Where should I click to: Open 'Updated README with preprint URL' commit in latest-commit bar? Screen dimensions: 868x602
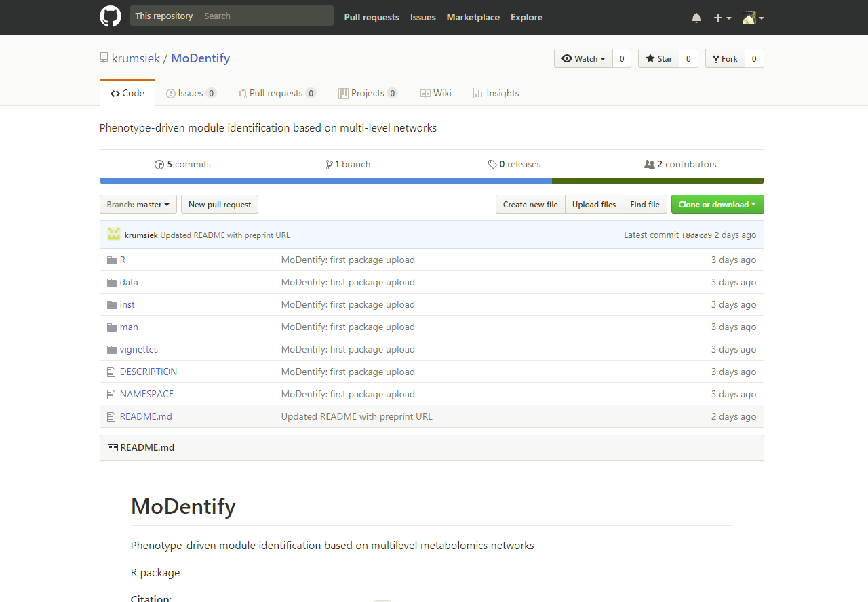click(225, 235)
